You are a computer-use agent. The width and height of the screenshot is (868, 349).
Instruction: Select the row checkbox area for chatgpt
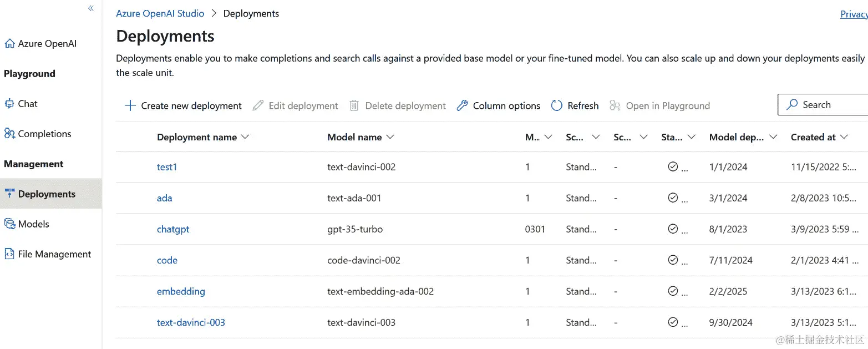[x=136, y=229]
